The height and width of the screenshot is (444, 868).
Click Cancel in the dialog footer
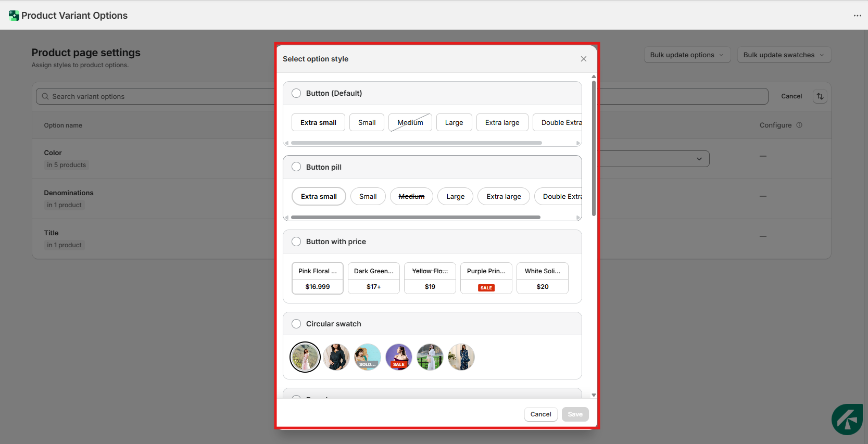(540, 414)
